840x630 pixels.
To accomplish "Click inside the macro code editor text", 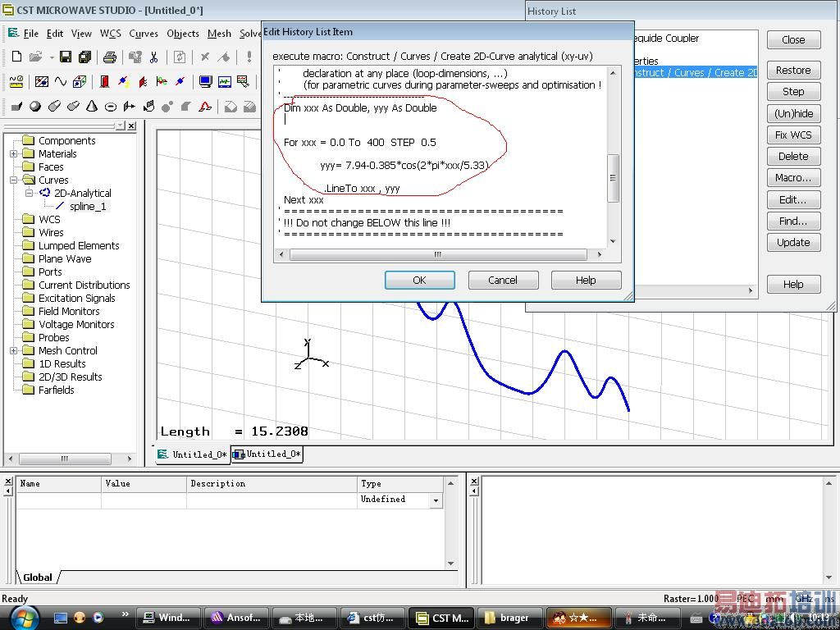I will pos(440,157).
